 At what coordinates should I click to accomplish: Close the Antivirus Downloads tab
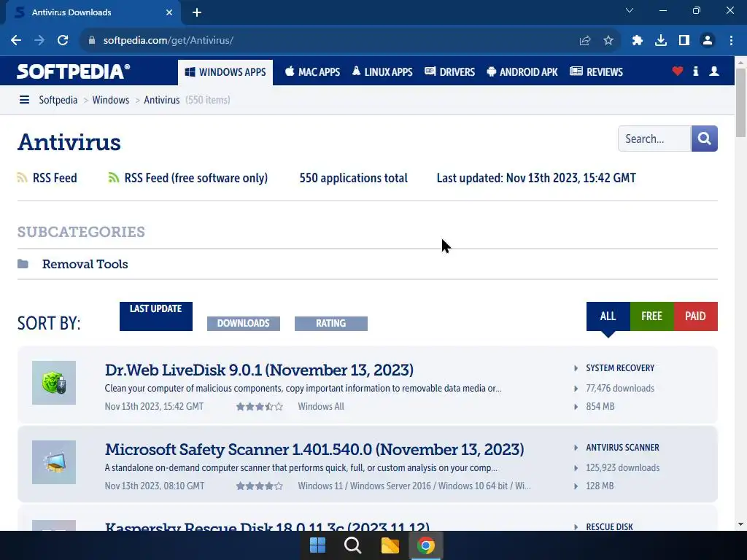169,12
